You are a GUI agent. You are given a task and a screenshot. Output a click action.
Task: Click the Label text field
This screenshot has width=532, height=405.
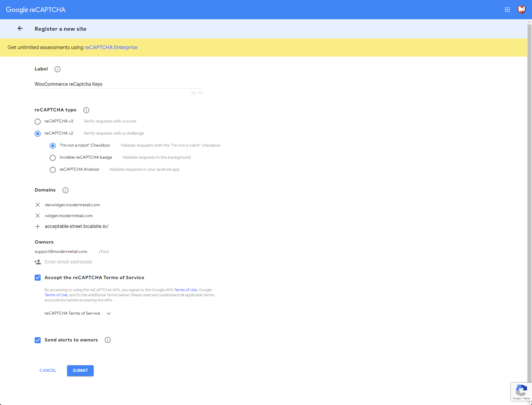click(119, 84)
